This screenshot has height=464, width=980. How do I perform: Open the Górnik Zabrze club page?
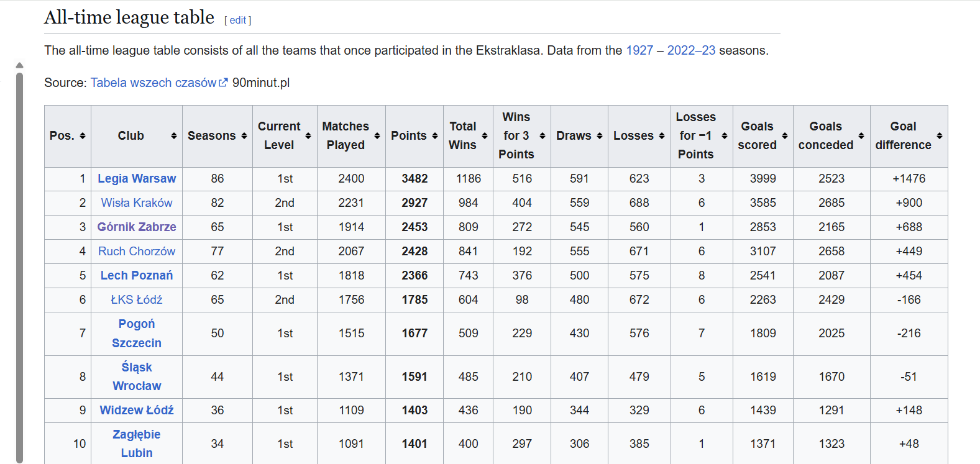137,227
